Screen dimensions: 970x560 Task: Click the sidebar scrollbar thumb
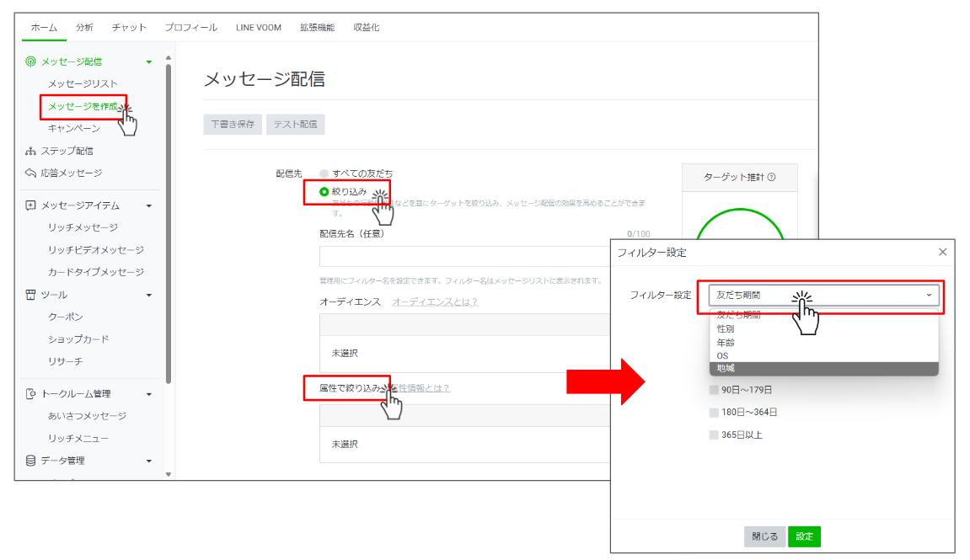[x=169, y=222]
